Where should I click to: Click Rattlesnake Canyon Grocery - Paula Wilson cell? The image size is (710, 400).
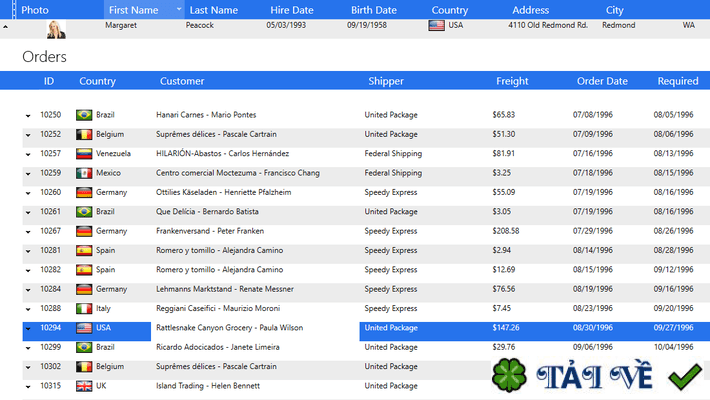coord(229,328)
